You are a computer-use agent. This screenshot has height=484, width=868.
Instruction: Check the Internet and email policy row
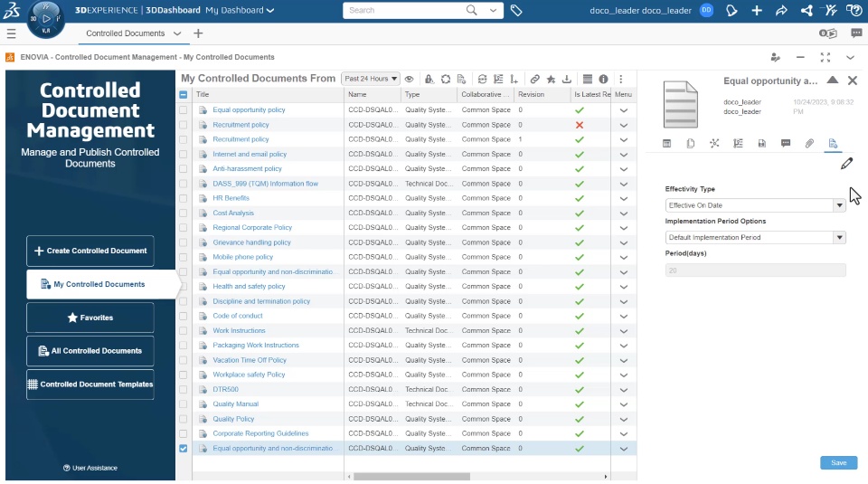[x=184, y=155]
